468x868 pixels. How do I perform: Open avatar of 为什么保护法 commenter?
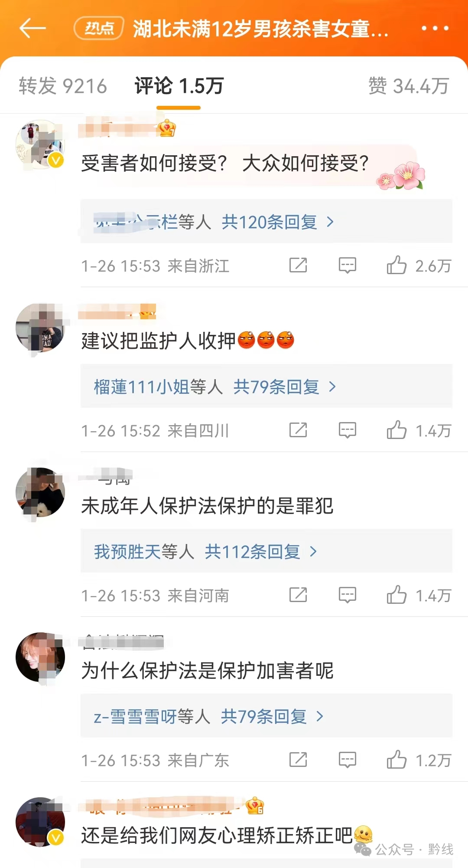click(40, 657)
